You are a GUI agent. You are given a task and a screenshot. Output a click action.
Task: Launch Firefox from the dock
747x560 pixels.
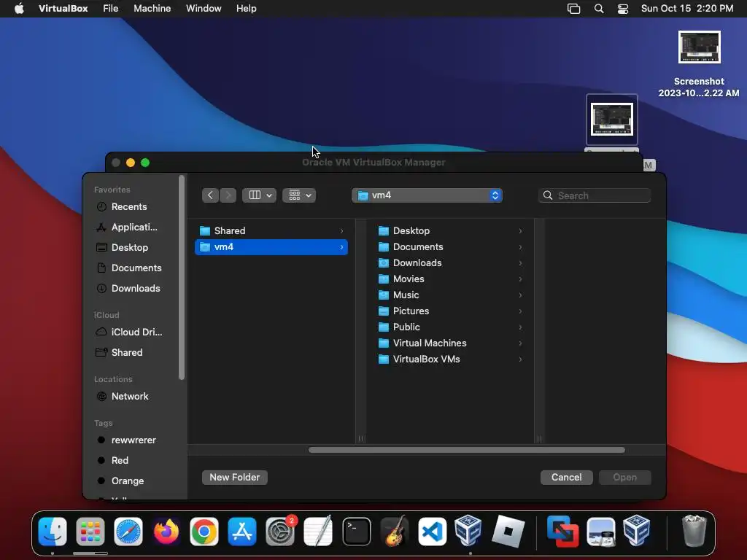click(166, 532)
